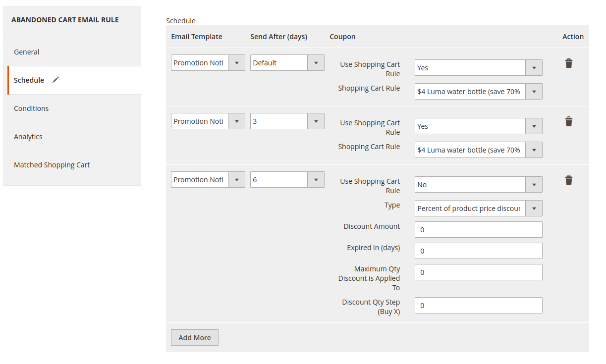This screenshot has width=606, height=364.
Task: Delete the first schedule row with trash icon
Action: pos(568,63)
